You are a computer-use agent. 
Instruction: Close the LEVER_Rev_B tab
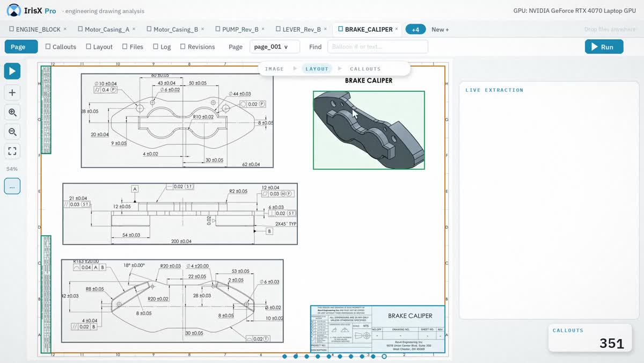[x=325, y=29]
